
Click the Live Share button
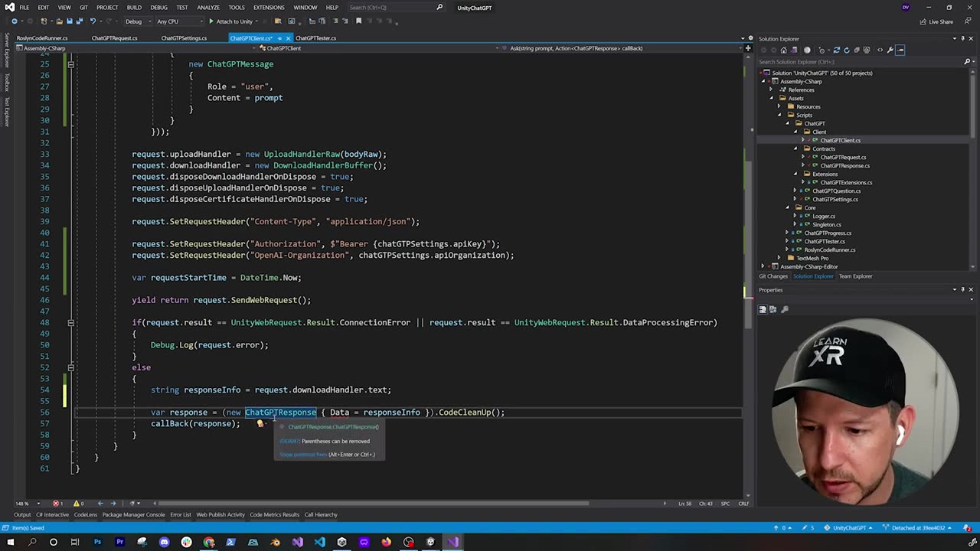[x=936, y=21]
